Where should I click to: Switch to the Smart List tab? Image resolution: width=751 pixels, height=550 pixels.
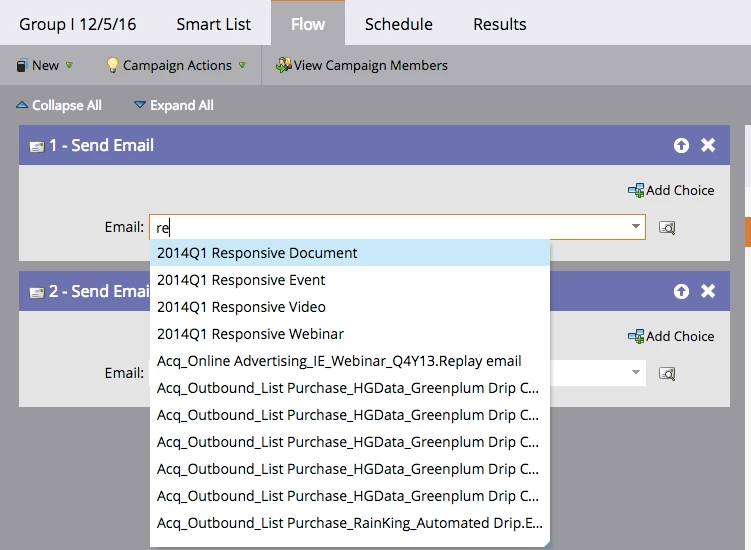(x=214, y=24)
